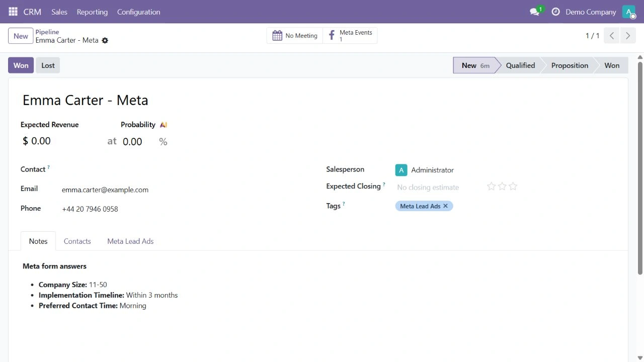This screenshot has width=644, height=362.
Task: Click the Expected Closing help question mark
Action: tap(384, 184)
